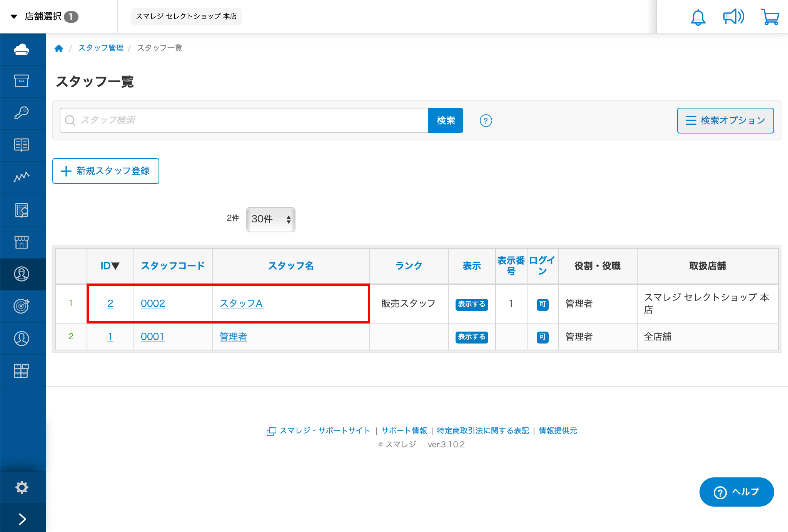Sort by the スタッフ名 column header
The height and width of the screenshot is (532, 788).
[291, 266]
